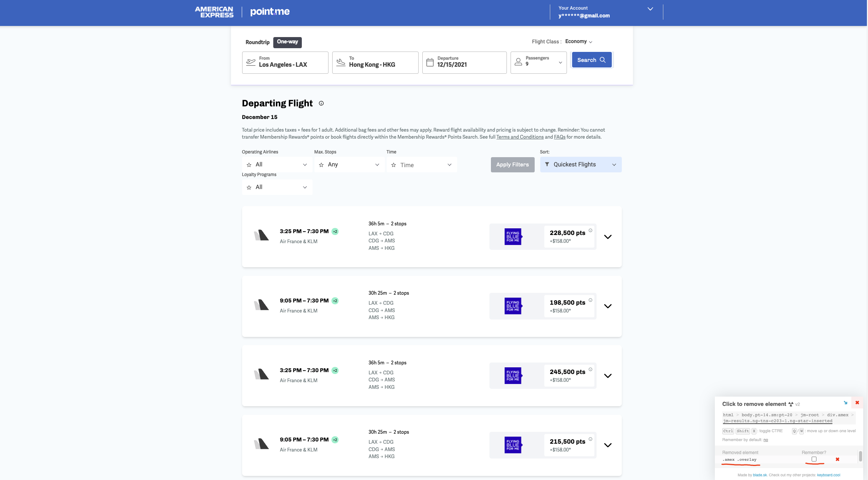Viewport: 868px width, 480px height.
Task: Click the blue arrow icon in remove-element panel
Action: (x=845, y=403)
